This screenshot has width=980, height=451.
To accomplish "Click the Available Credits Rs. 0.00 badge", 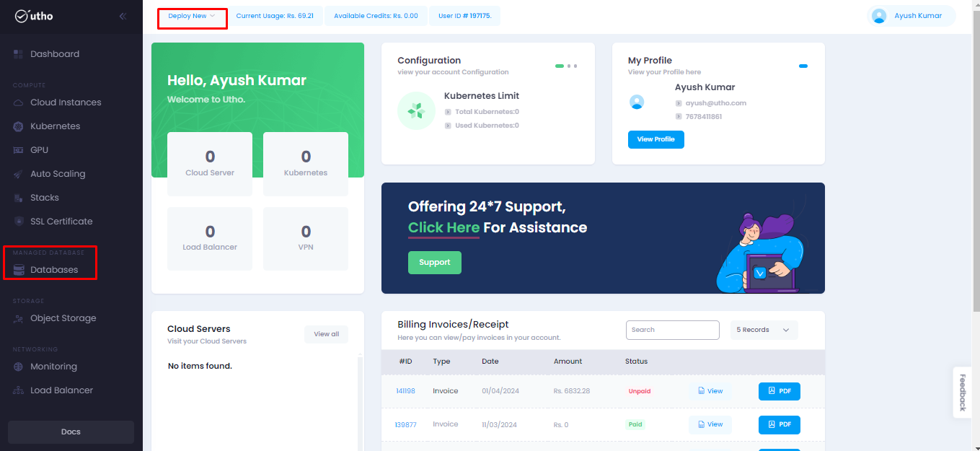I will 376,16.
